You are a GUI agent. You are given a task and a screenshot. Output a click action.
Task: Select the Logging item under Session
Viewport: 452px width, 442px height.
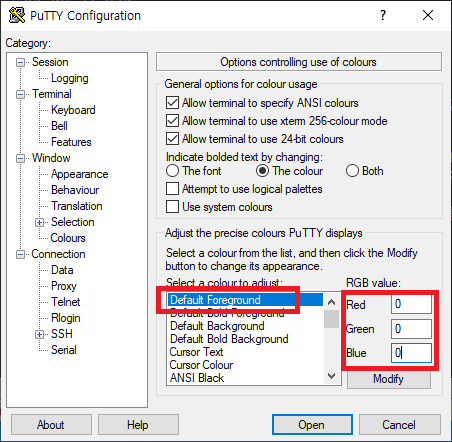pos(70,78)
